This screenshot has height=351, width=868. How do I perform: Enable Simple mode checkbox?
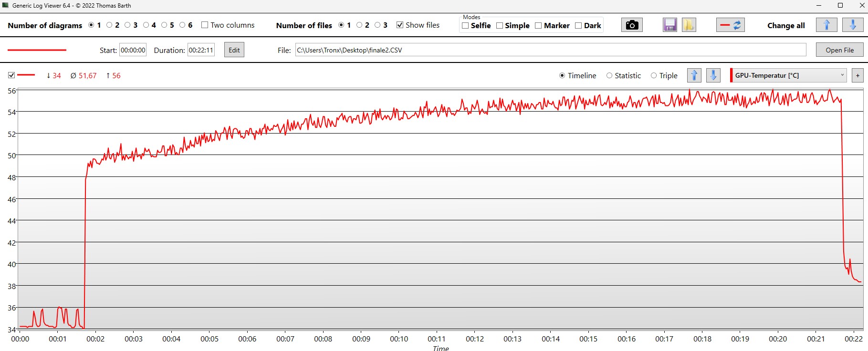(x=500, y=26)
